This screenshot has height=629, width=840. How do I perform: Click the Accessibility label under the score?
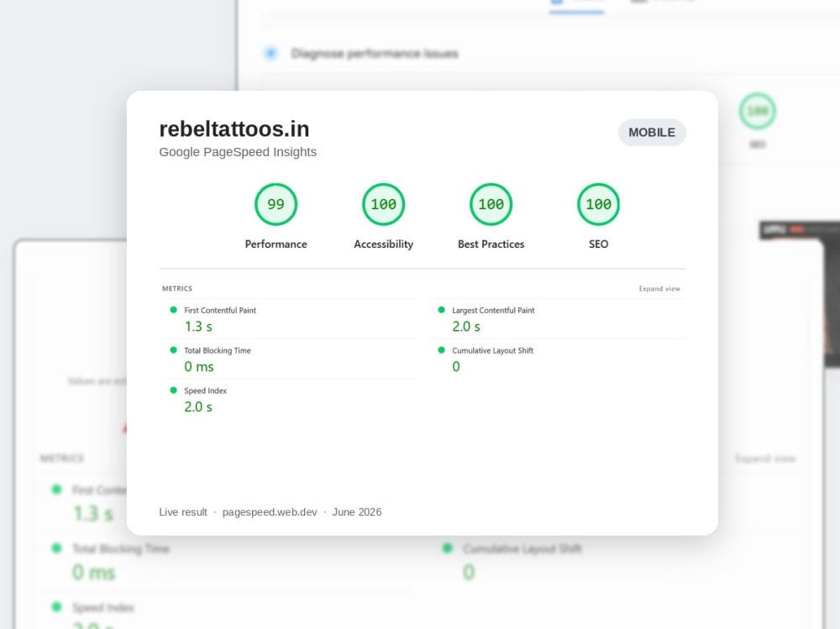[384, 244]
